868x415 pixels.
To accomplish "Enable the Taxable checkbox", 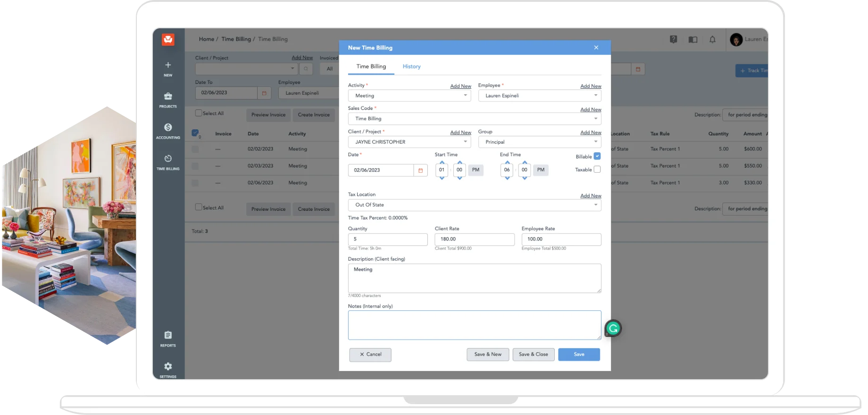I will click(x=597, y=169).
